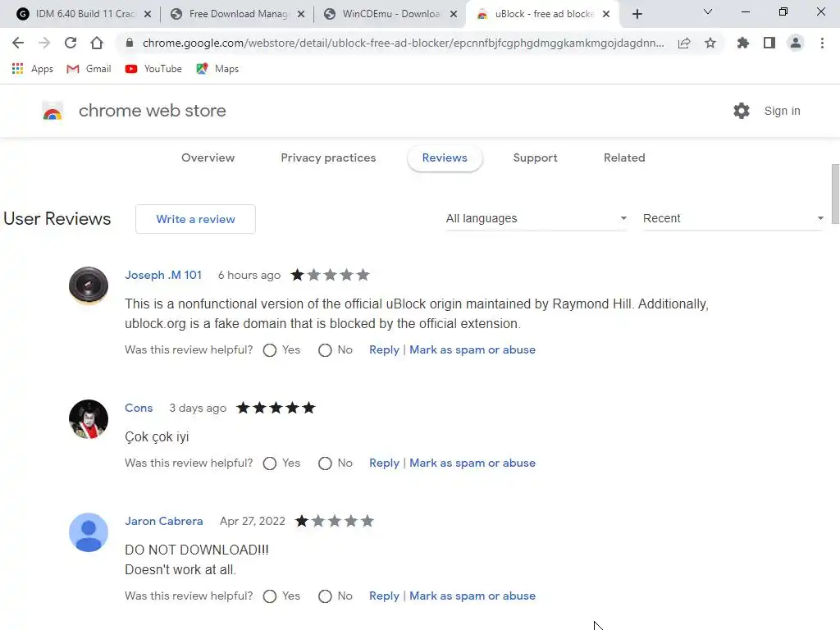Select the Reviews tab

click(x=445, y=158)
